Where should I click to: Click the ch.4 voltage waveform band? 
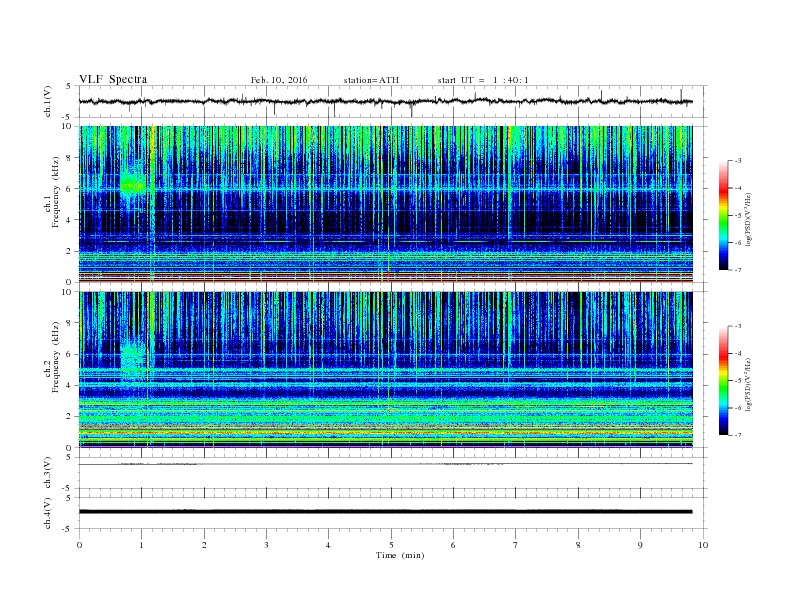click(386, 512)
